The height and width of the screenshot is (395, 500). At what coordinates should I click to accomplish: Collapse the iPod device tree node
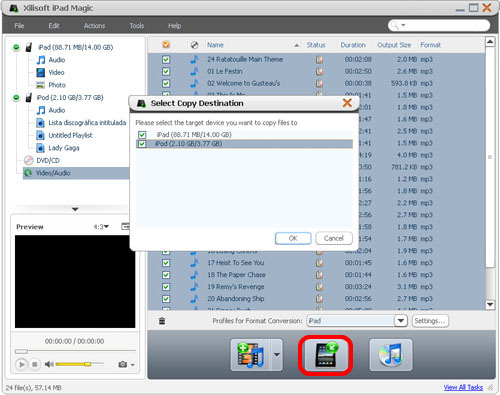16,98
